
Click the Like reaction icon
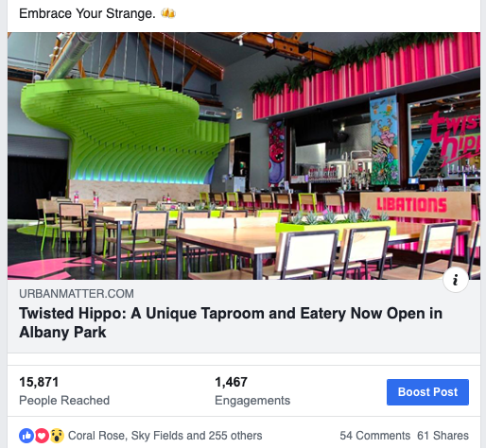[x=26, y=436]
